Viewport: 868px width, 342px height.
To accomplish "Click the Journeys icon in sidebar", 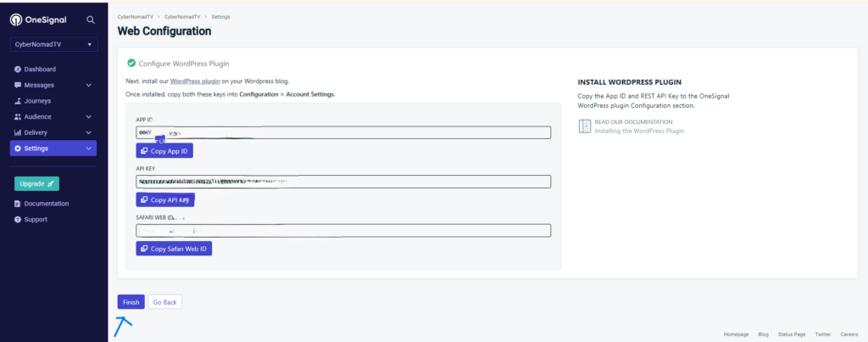I will [18, 101].
